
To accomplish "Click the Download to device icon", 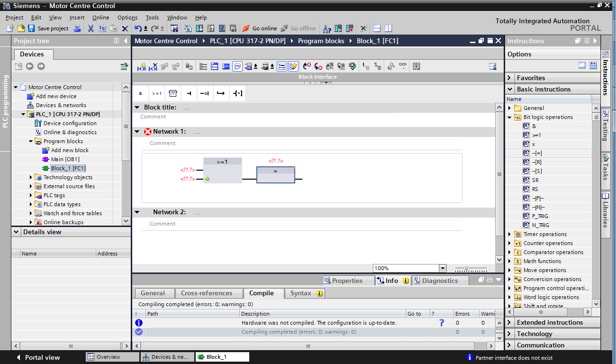I will (x=199, y=28).
